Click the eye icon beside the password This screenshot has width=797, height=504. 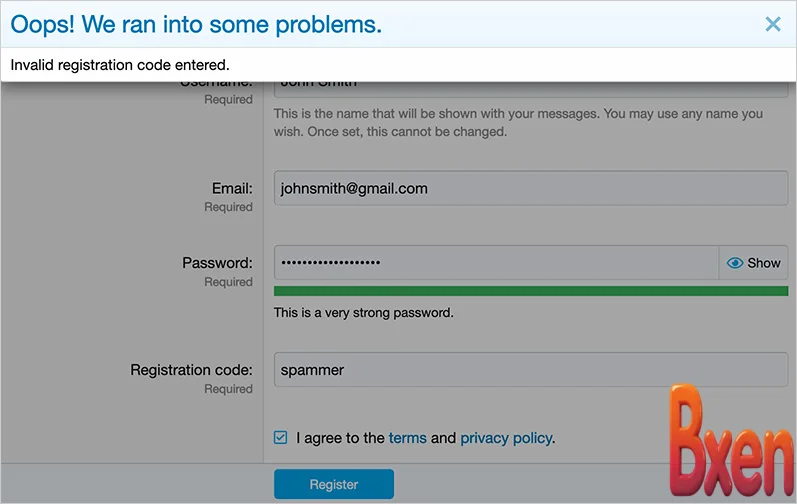(735, 263)
